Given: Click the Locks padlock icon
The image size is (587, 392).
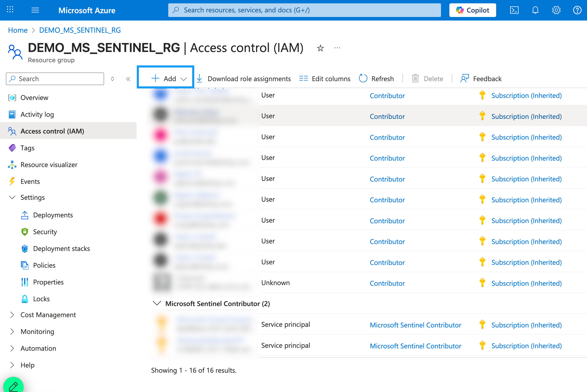Looking at the screenshot, I should coord(25,299).
